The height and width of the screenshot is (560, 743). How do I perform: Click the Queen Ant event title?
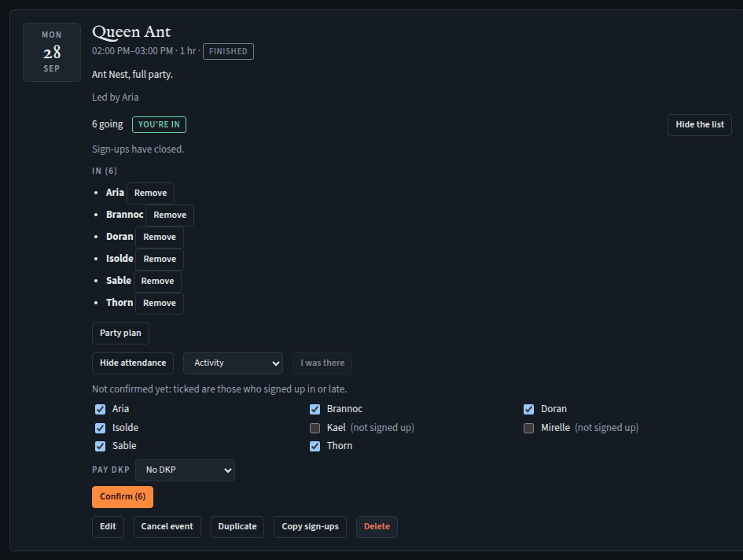(x=131, y=31)
